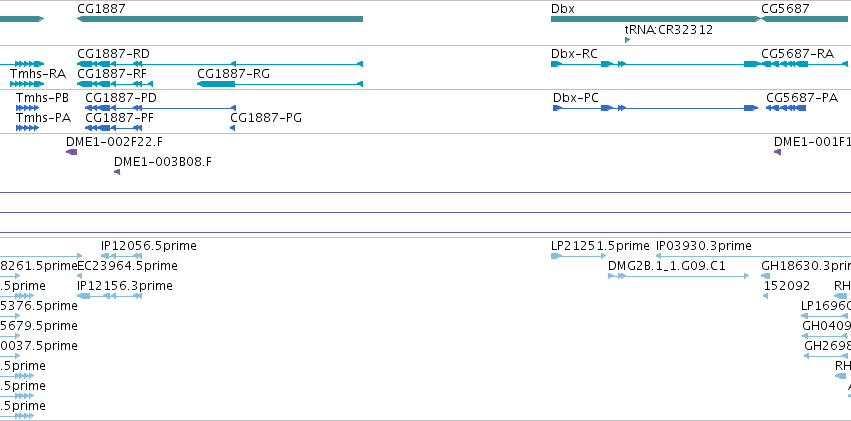Click the DMG2B.1_1.G09.C1 label text
This screenshot has height=421, width=851.
[x=667, y=266]
